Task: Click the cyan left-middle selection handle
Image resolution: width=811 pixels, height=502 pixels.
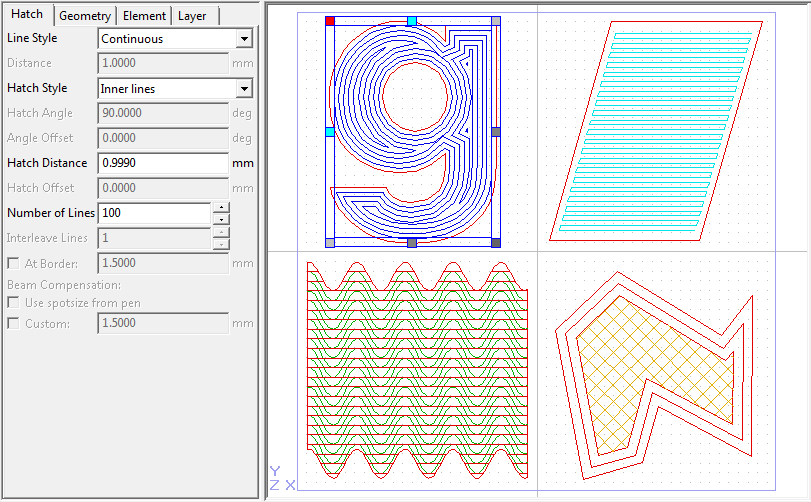Action: coord(330,132)
